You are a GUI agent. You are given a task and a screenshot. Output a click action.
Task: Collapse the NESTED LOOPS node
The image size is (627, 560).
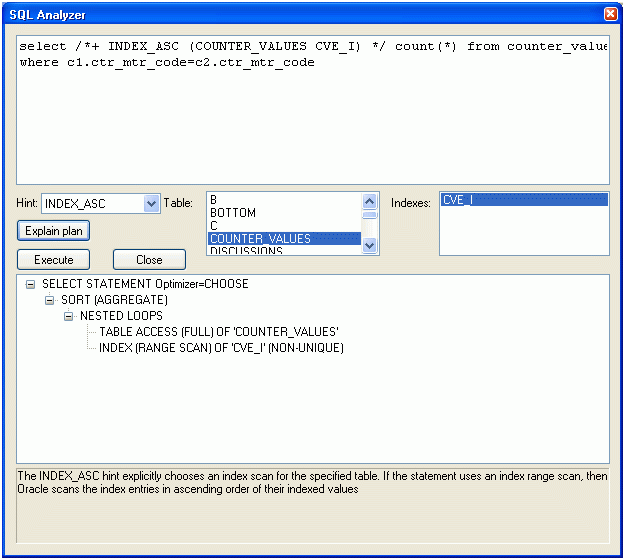point(68,316)
